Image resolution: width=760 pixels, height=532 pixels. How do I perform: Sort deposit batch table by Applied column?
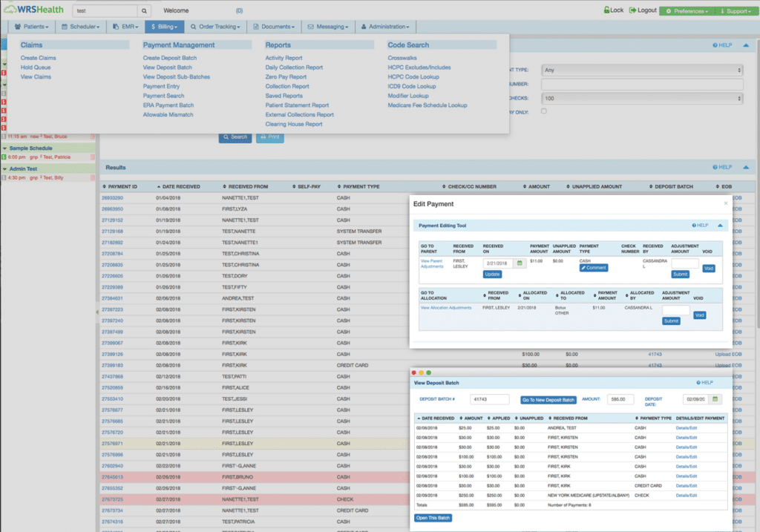tap(499, 418)
